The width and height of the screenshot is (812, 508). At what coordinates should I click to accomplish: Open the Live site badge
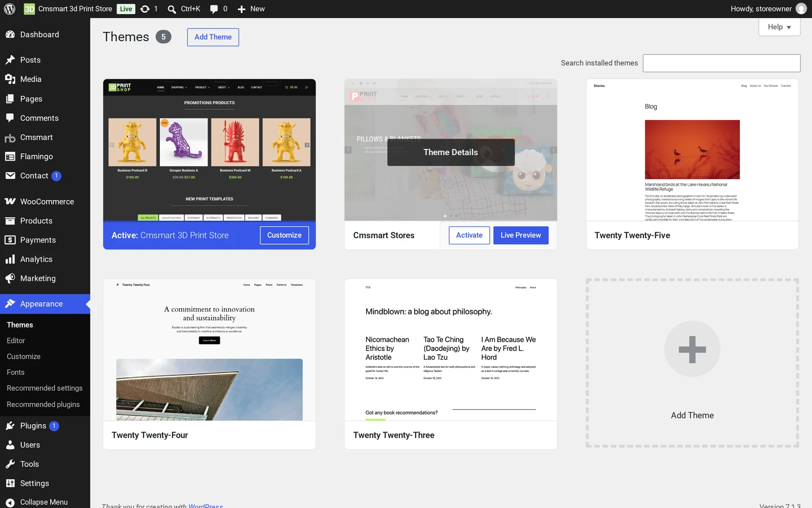tap(126, 9)
